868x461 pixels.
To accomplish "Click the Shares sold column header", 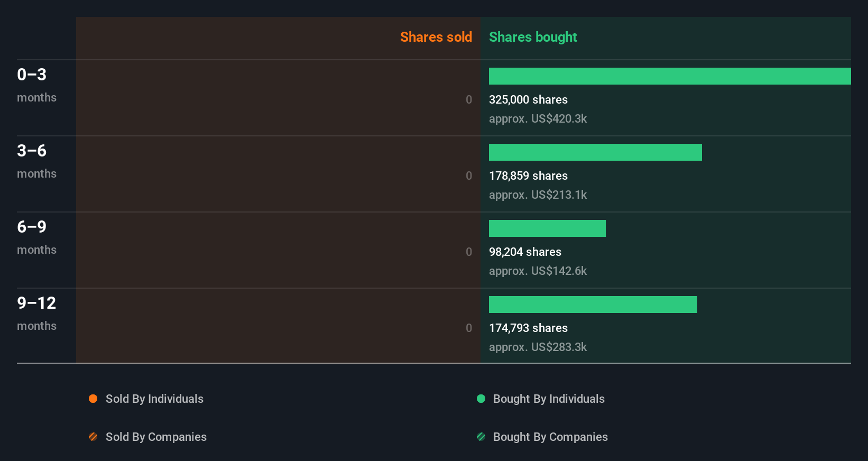I will pyautogui.click(x=436, y=37).
